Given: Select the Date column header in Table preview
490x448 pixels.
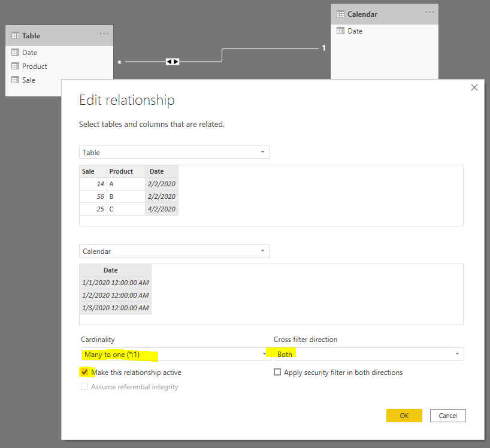Looking at the screenshot, I should (162, 171).
